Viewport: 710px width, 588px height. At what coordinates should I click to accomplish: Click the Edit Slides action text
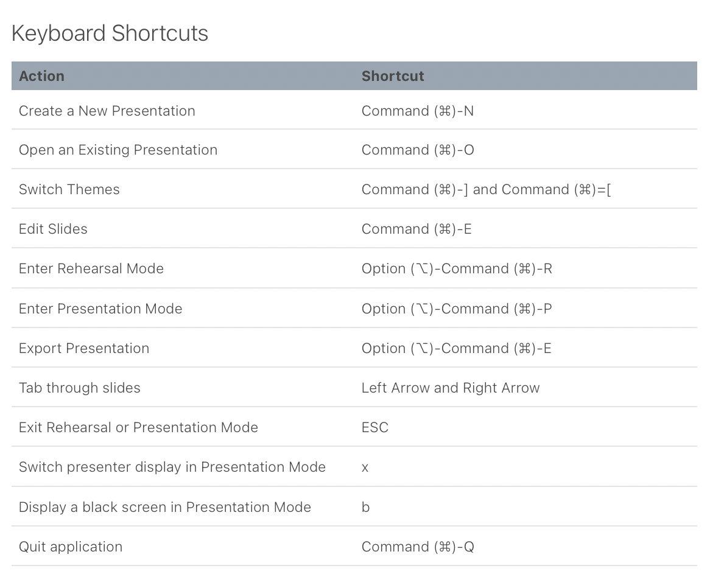pos(53,229)
